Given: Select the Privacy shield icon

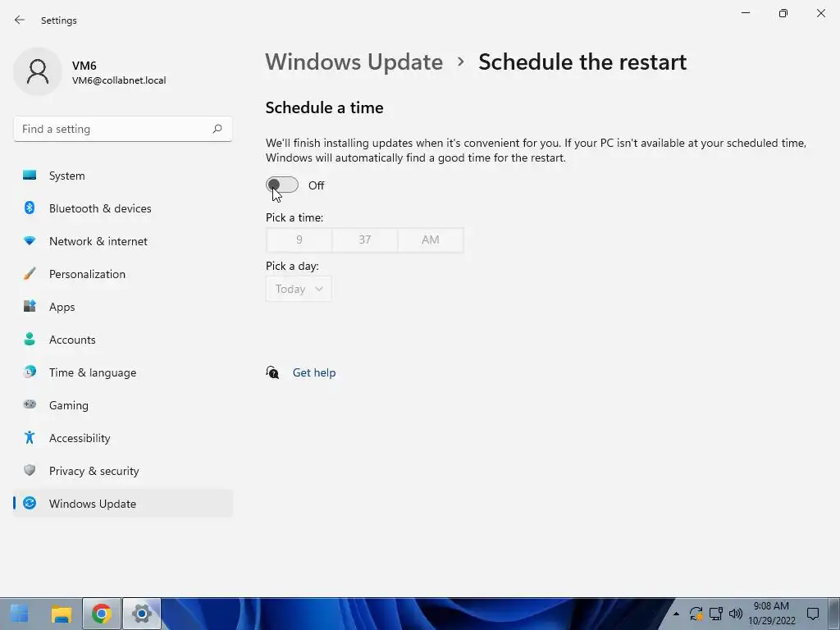Looking at the screenshot, I should [x=30, y=470].
